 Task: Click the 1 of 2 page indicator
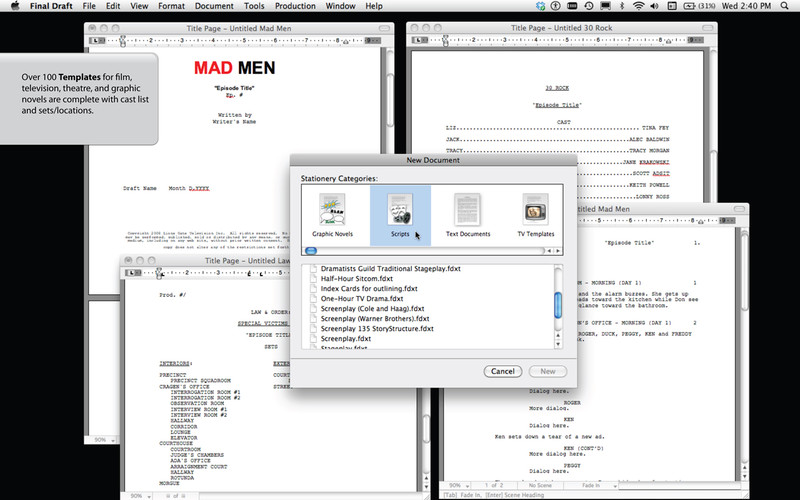(x=493, y=486)
